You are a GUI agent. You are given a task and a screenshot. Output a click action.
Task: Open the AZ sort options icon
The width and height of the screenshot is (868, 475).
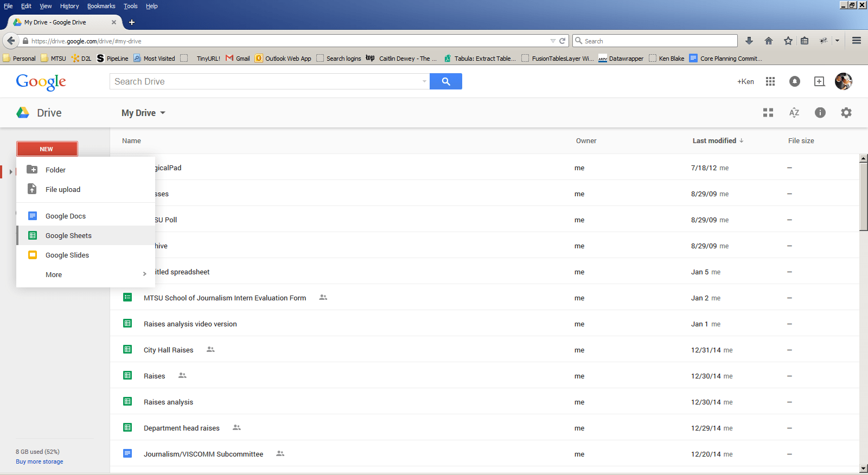794,113
